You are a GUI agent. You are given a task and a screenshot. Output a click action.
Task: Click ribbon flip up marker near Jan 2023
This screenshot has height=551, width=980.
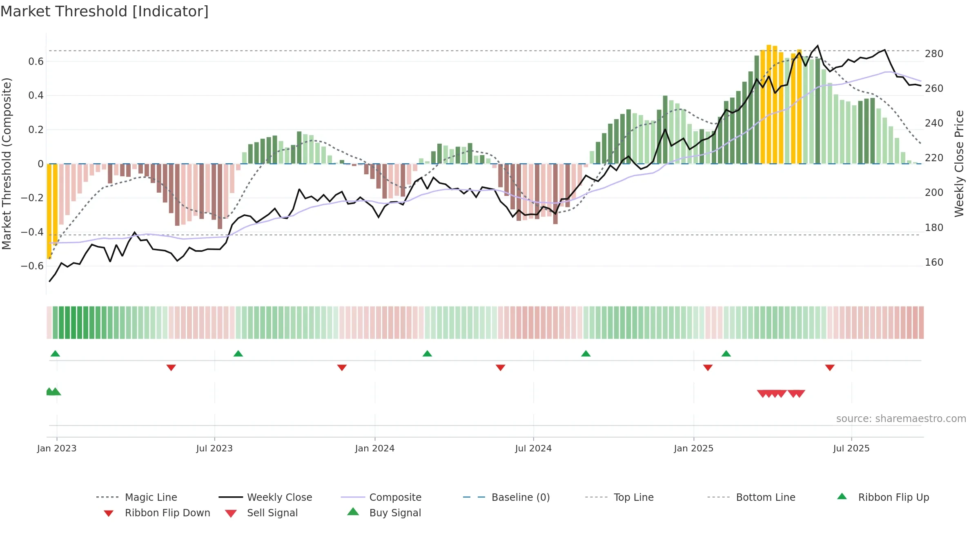point(55,353)
